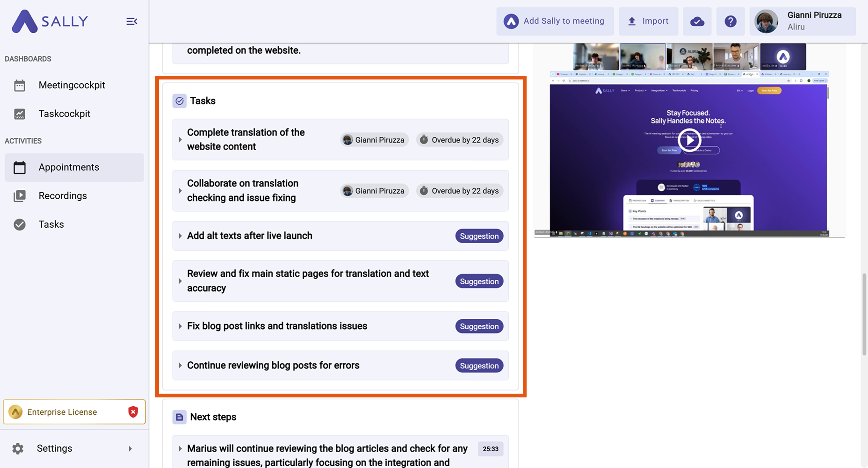Click the Add Sally to meeting logo icon
Screen dimensions: 868x468
[511, 22]
